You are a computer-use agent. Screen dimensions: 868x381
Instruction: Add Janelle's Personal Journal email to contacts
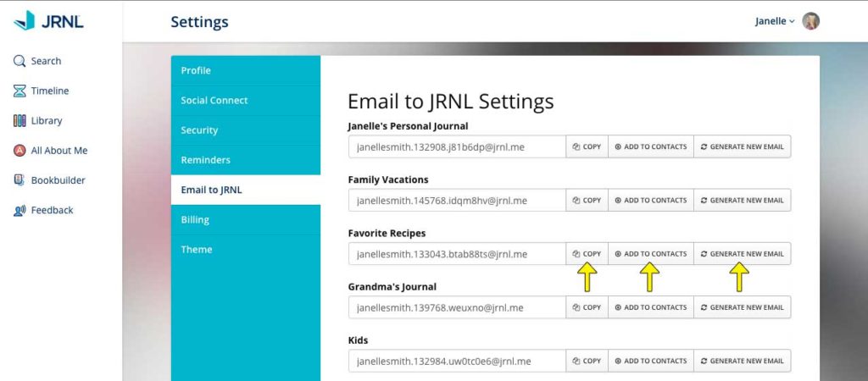coord(651,146)
